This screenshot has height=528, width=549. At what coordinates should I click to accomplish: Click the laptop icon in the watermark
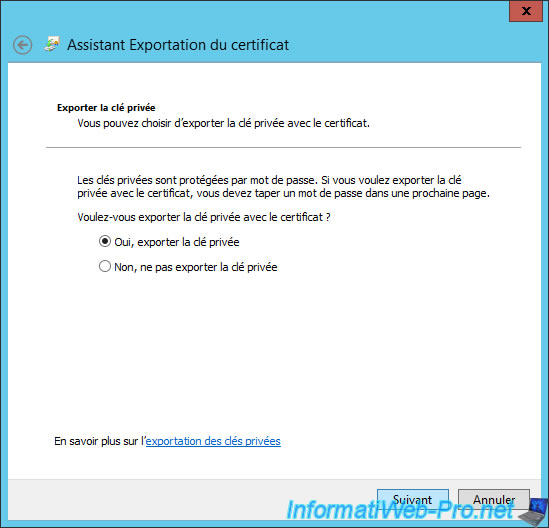pos(533,512)
